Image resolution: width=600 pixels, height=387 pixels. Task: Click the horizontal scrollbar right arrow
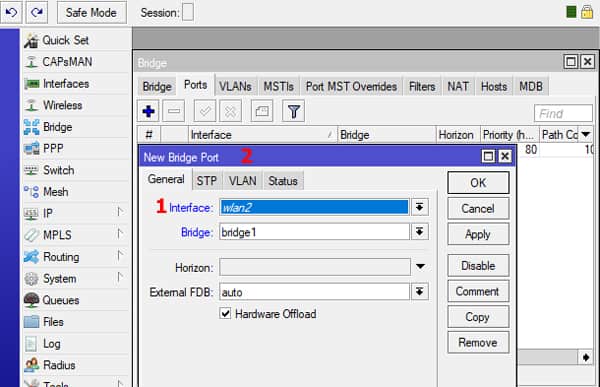[x=585, y=357]
